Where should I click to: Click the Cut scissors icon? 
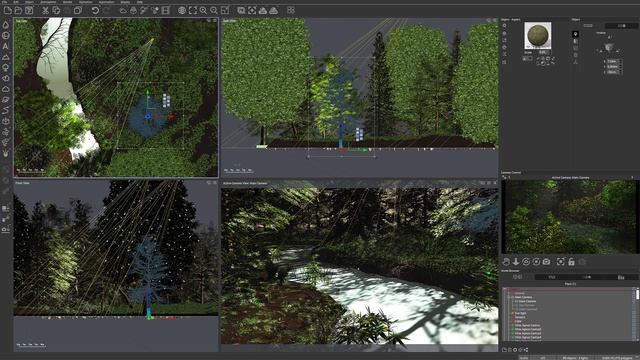pos(46,11)
